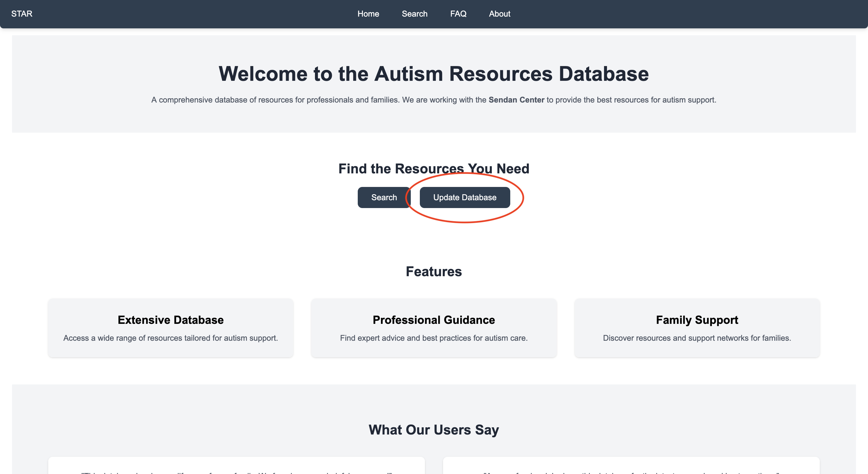Open the Home nav link

coord(368,14)
